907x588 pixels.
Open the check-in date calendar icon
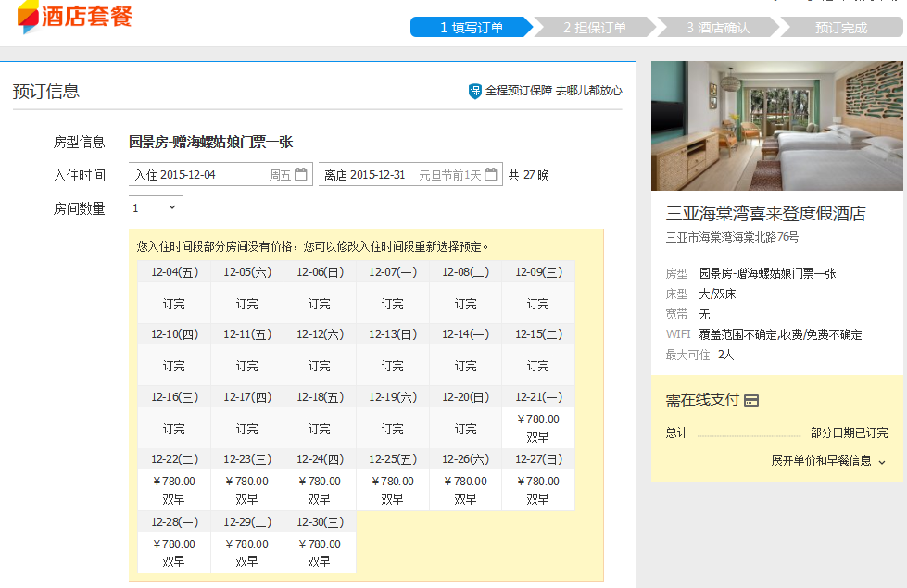[x=300, y=174]
